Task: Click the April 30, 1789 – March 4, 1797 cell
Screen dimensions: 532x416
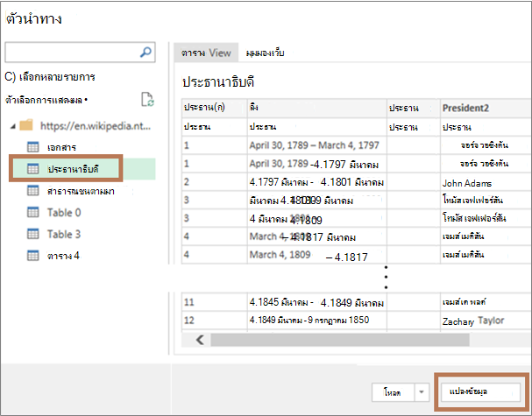Action: (x=317, y=145)
